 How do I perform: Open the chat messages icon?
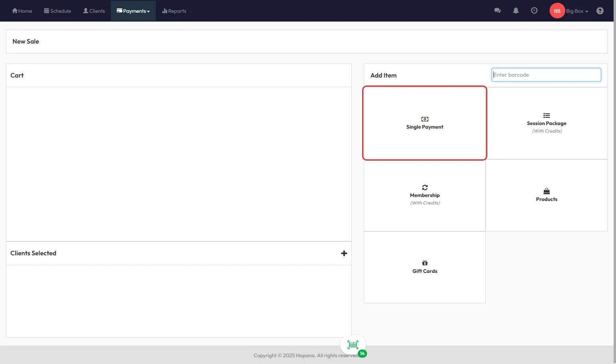tap(497, 11)
